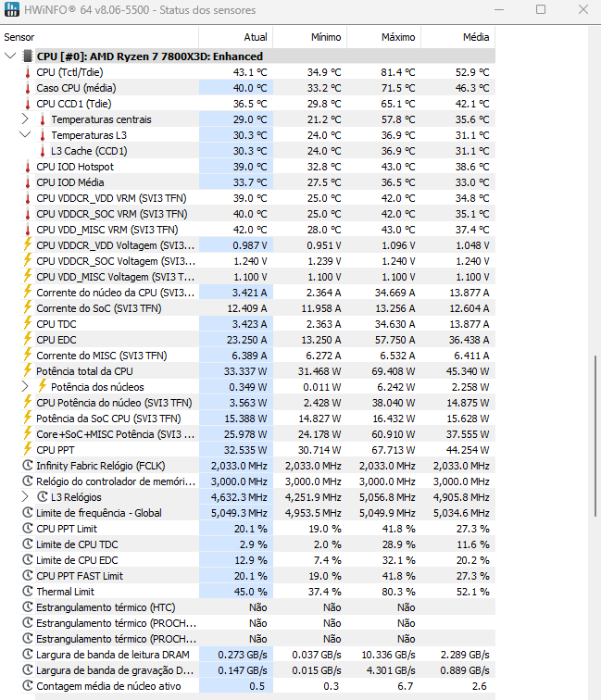The width and height of the screenshot is (601, 700).
Task: Click lightning icon of CPU PPT
Action: click(x=28, y=449)
